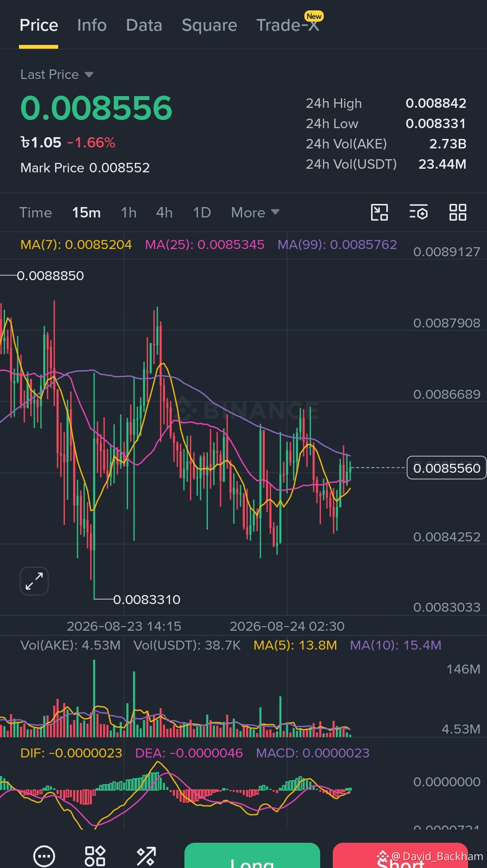
Task: Click the chart low marker 0.0083310
Action: pyautogui.click(x=147, y=600)
